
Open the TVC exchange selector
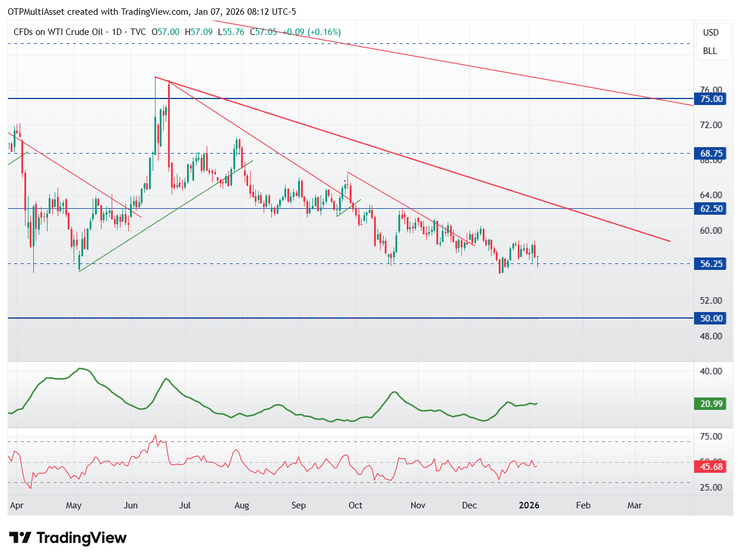(x=137, y=32)
